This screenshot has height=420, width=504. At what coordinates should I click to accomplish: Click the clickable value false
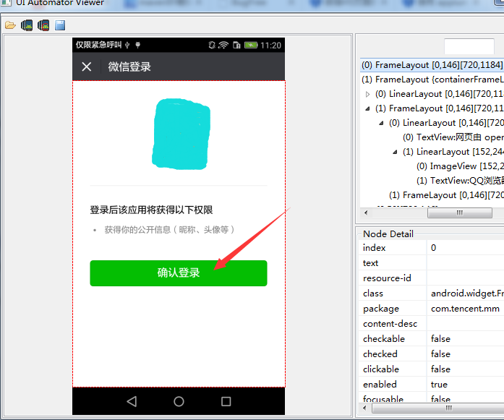click(440, 369)
